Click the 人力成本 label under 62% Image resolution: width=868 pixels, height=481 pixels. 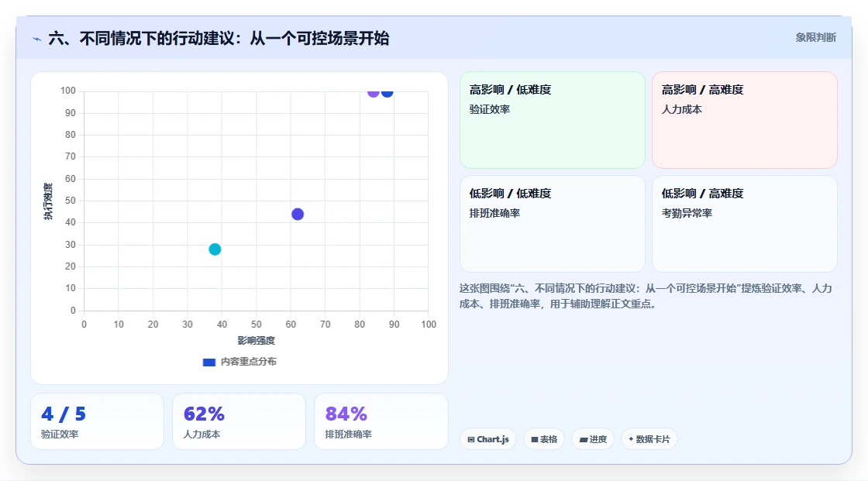coord(201,435)
